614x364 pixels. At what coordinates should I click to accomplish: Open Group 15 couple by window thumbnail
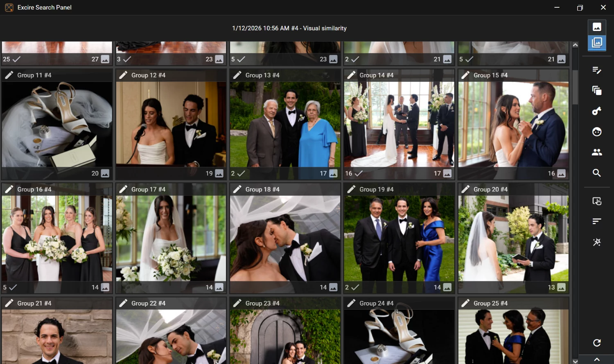(x=513, y=124)
